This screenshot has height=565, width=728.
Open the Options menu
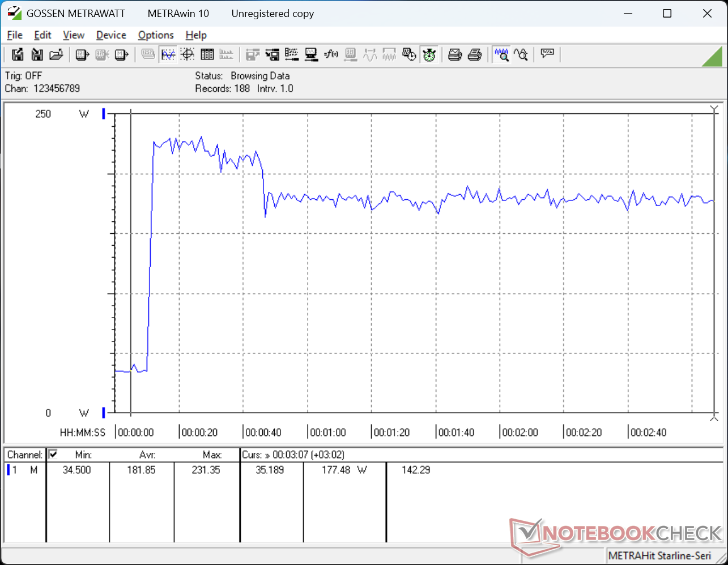pyautogui.click(x=156, y=35)
